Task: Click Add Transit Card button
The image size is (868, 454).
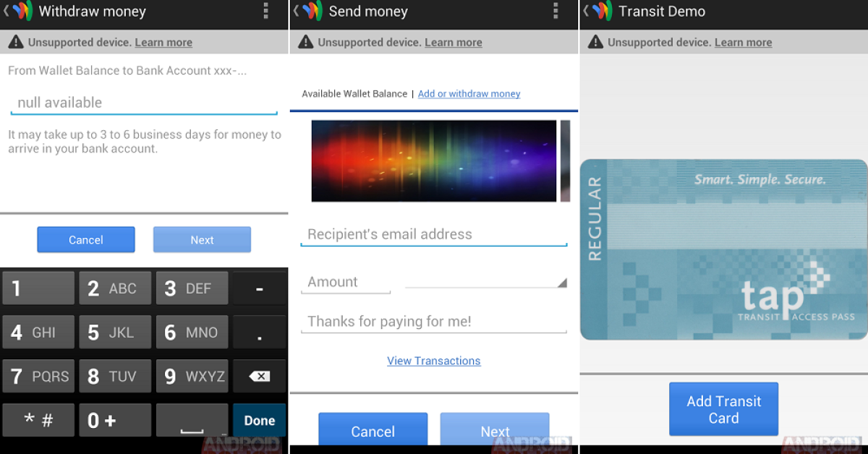Action: pyautogui.click(x=723, y=409)
